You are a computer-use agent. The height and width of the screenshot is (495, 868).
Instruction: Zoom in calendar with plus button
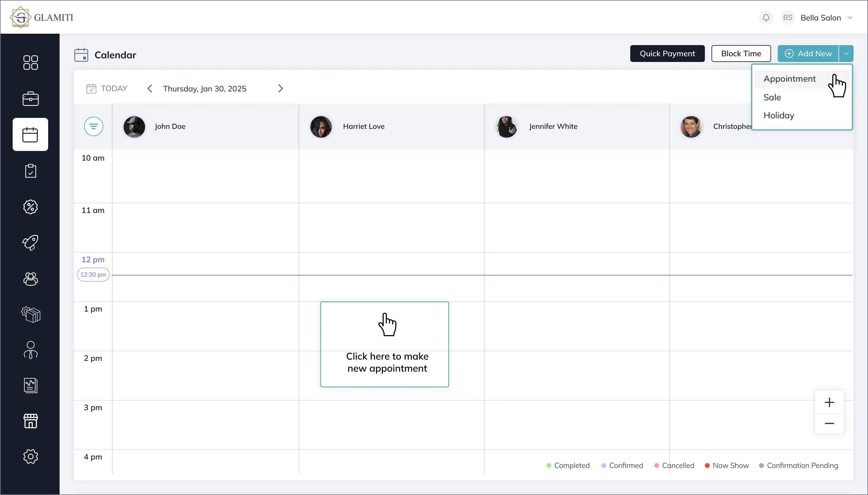[x=829, y=402]
